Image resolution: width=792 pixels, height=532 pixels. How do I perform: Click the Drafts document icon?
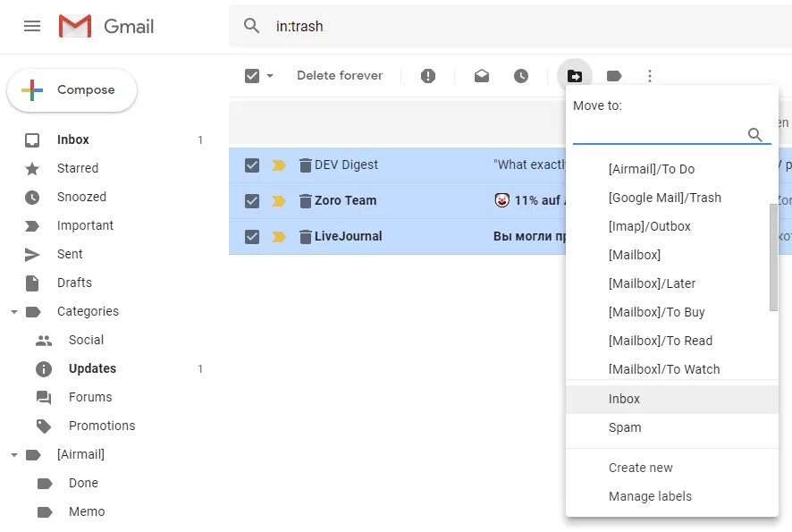[x=32, y=283]
